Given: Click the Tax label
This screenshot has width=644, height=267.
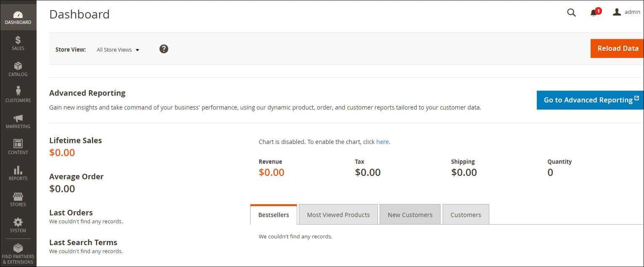Looking at the screenshot, I should pyautogui.click(x=359, y=162).
